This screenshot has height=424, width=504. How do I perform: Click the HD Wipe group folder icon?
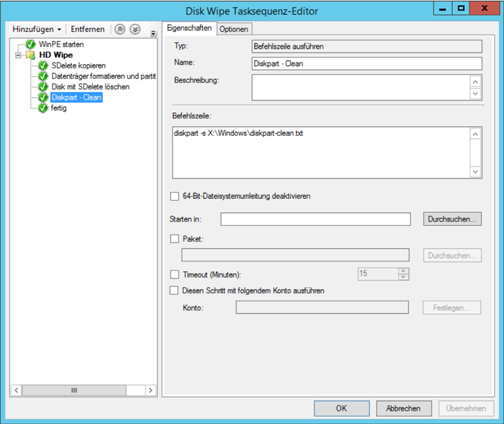(x=31, y=55)
